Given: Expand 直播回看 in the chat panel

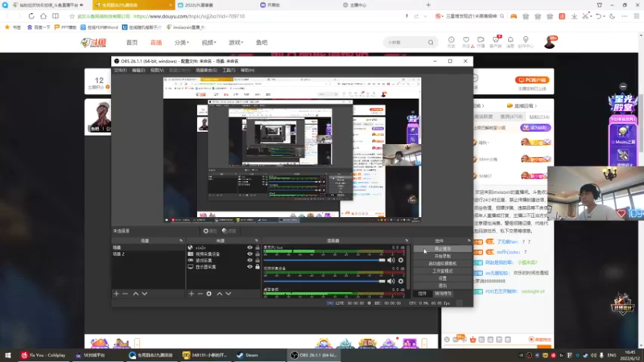Looking at the screenshot, I should coord(522,106).
